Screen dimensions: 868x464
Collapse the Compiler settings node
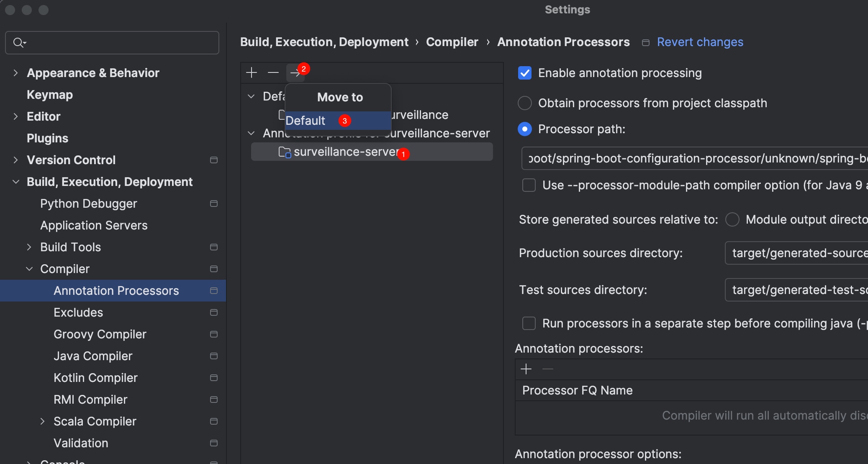(x=29, y=269)
